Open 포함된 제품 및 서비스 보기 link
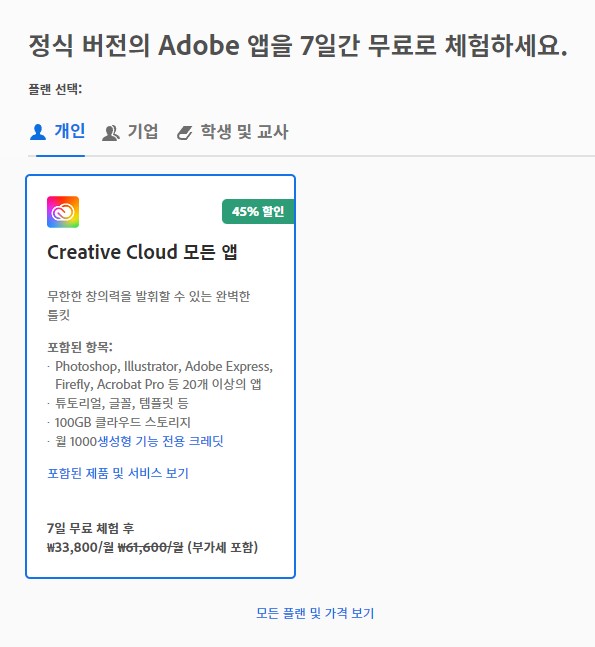This screenshot has height=647, width=595. tap(118, 473)
